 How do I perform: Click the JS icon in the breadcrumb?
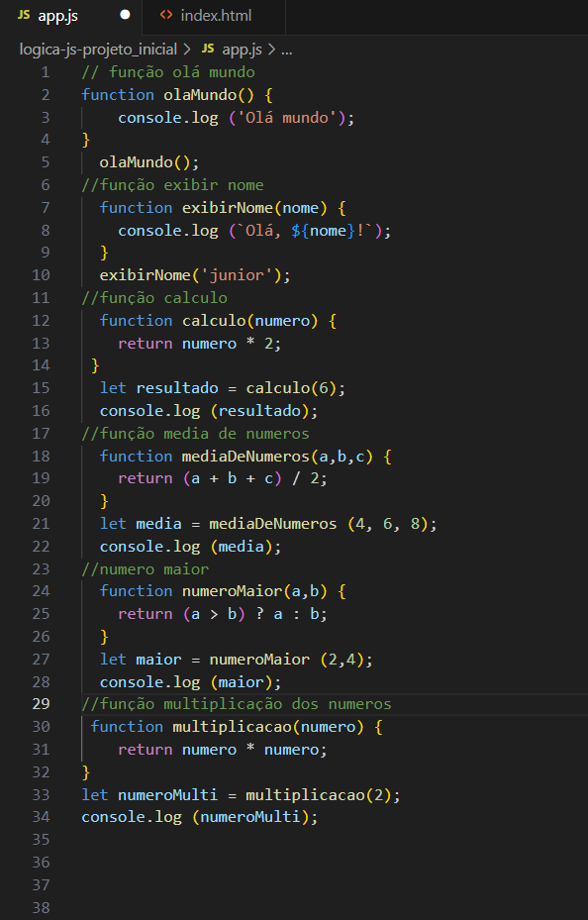tap(208, 50)
